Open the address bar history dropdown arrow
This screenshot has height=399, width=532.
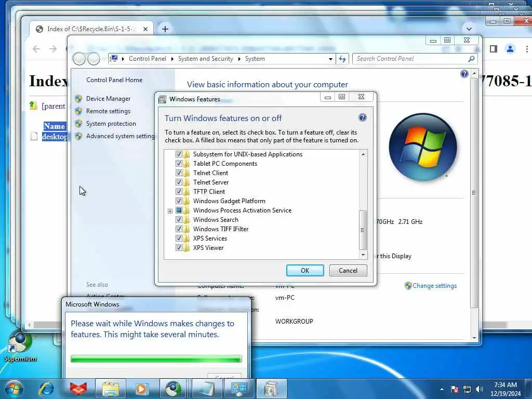coord(330,59)
